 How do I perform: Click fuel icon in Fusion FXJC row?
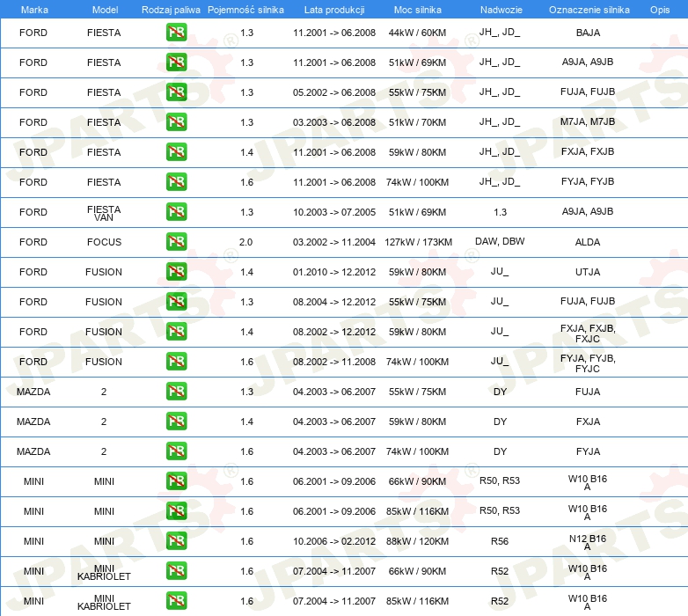(x=176, y=331)
